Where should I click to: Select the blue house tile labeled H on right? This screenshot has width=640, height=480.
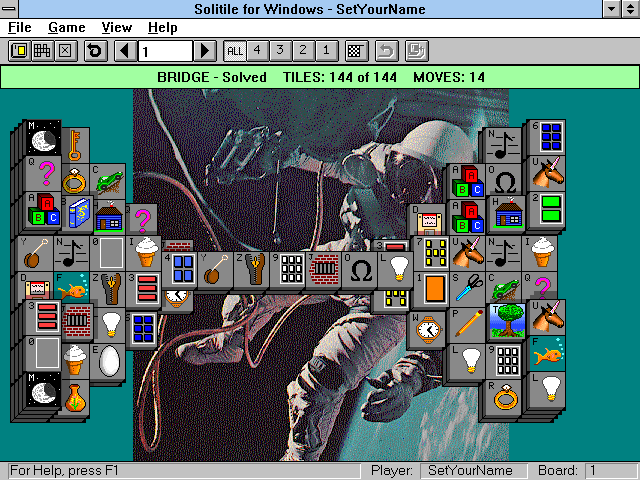pyautogui.click(x=507, y=213)
